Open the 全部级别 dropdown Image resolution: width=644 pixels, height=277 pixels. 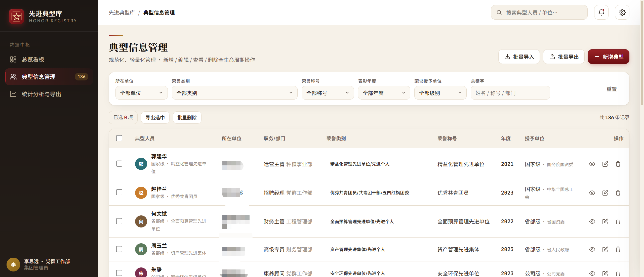[440, 93]
